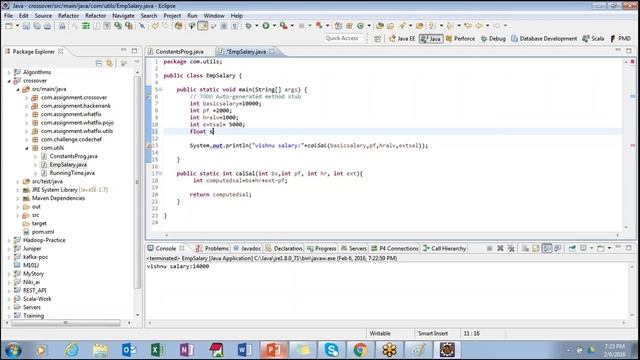The width and height of the screenshot is (640, 360).
Task: Switch to PMD perspective
Action: 621,38
